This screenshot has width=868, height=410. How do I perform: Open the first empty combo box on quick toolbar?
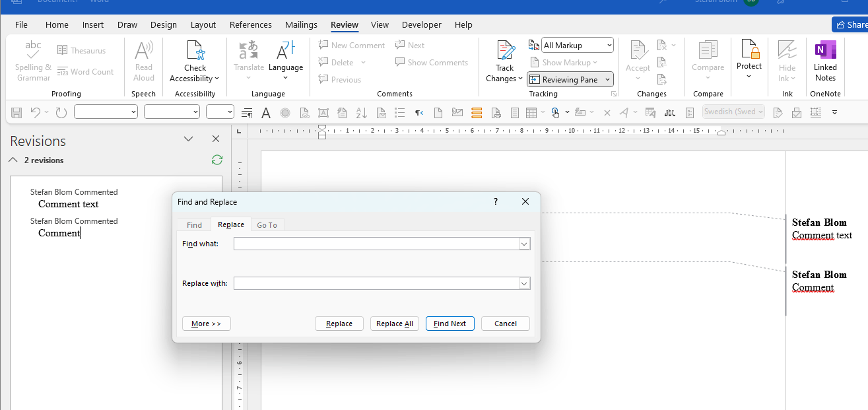106,112
